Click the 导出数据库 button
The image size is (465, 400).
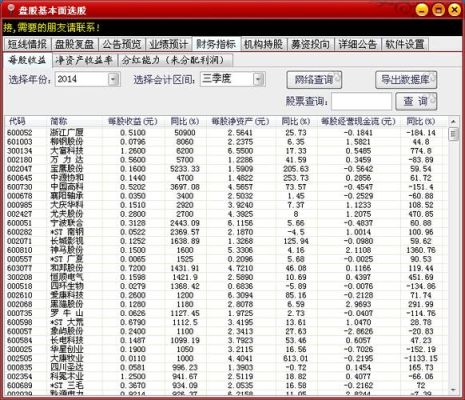click(x=406, y=80)
